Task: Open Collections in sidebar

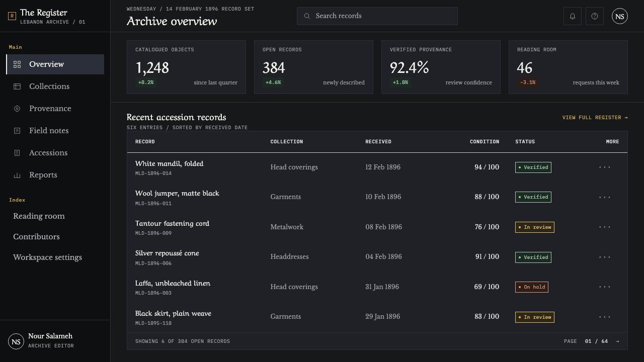Action: (x=55, y=86)
